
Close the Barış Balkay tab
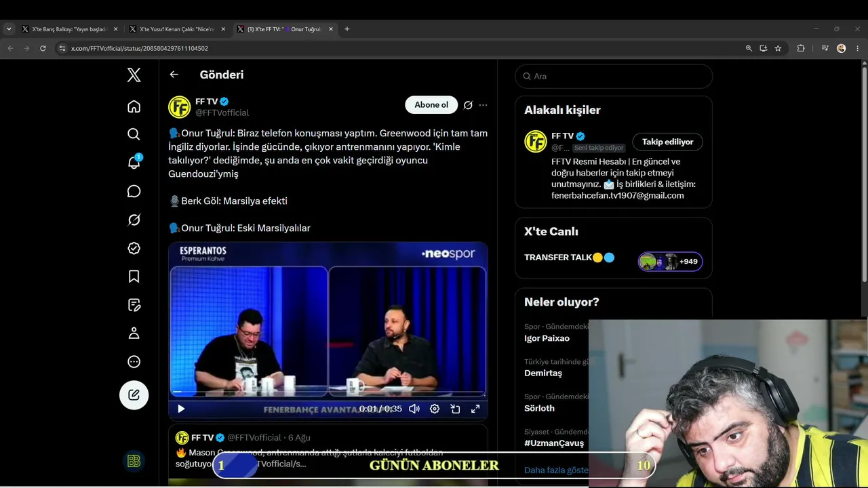(x=115, y=29)
